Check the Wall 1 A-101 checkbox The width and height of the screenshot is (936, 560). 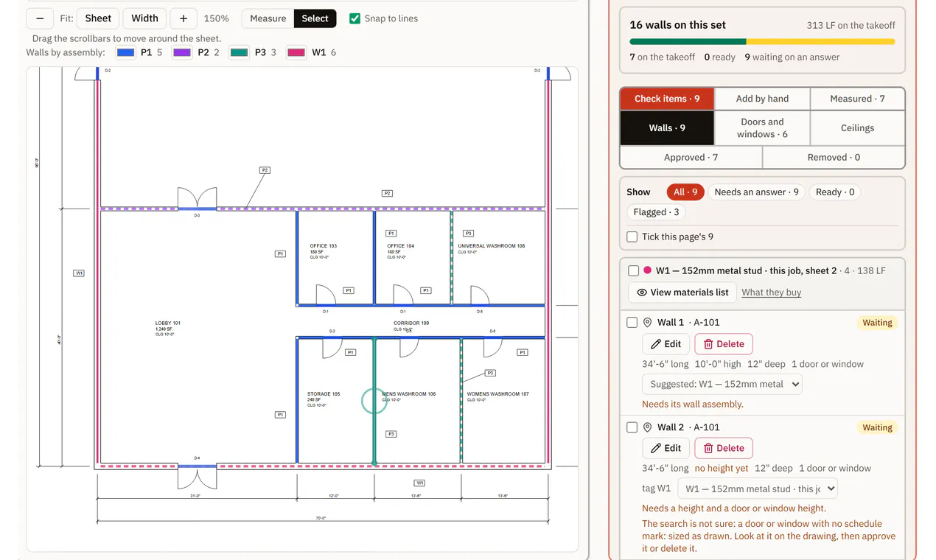tap(632, 323)
